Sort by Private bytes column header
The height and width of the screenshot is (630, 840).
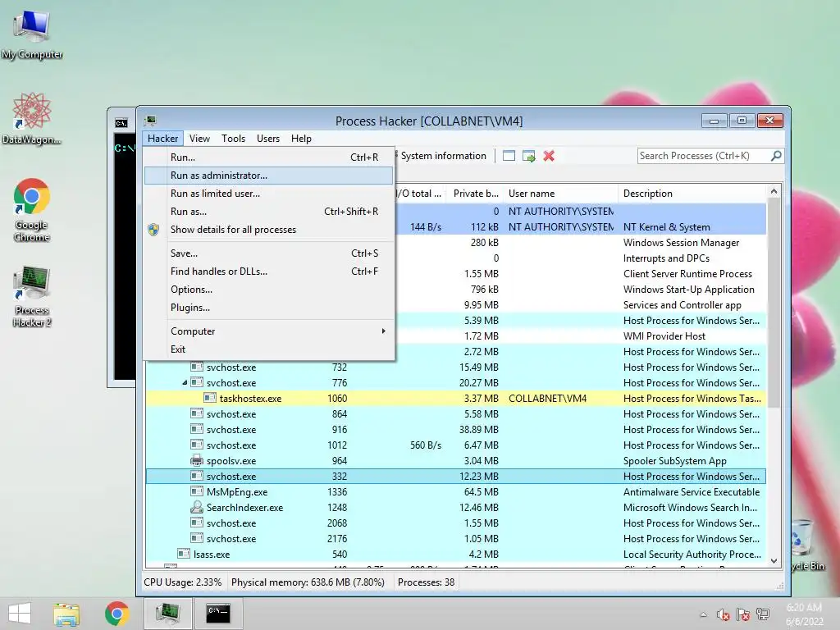pos(475,194)
